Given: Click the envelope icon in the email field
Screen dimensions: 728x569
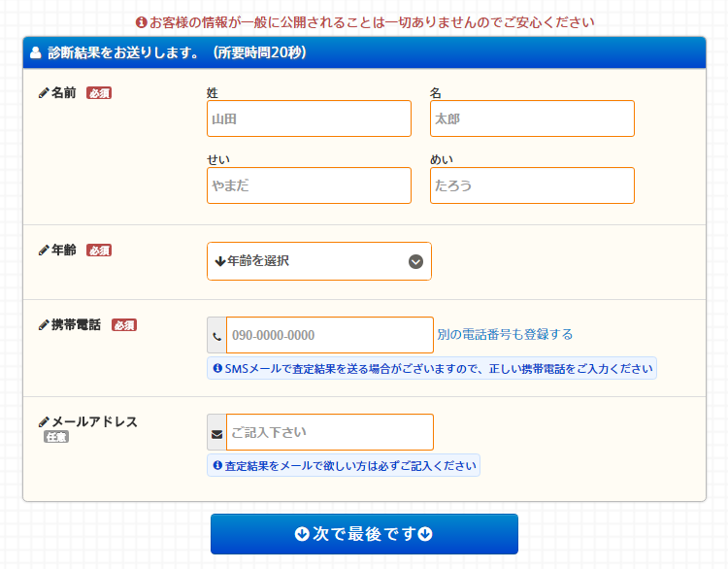Looking at the screenshot, I should pyautogui.click(x=216, y=433).
